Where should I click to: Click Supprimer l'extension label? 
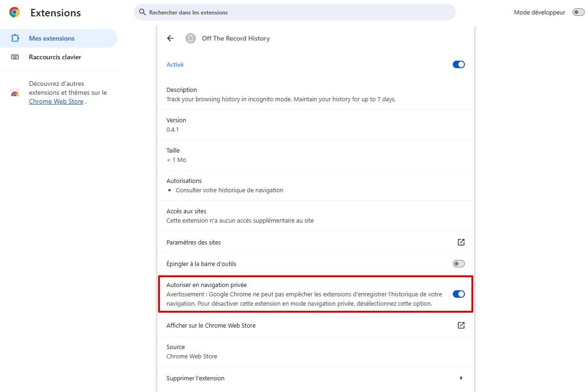195,378
